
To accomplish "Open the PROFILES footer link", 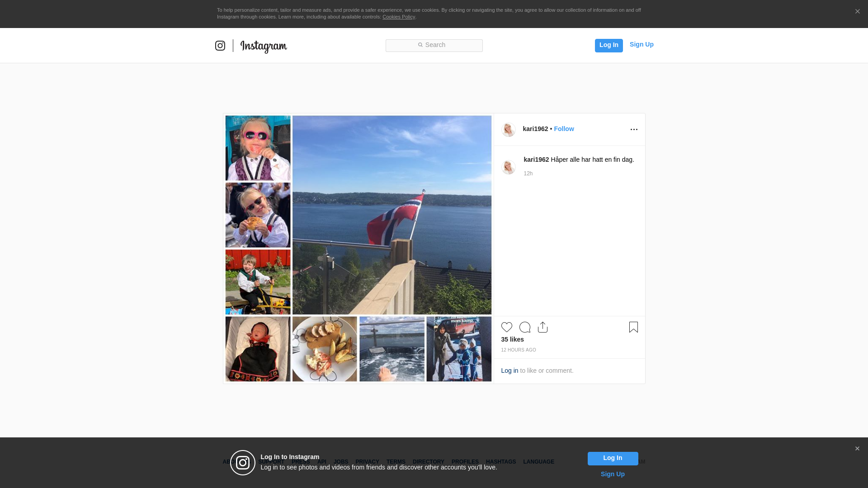I will [465, 462].
